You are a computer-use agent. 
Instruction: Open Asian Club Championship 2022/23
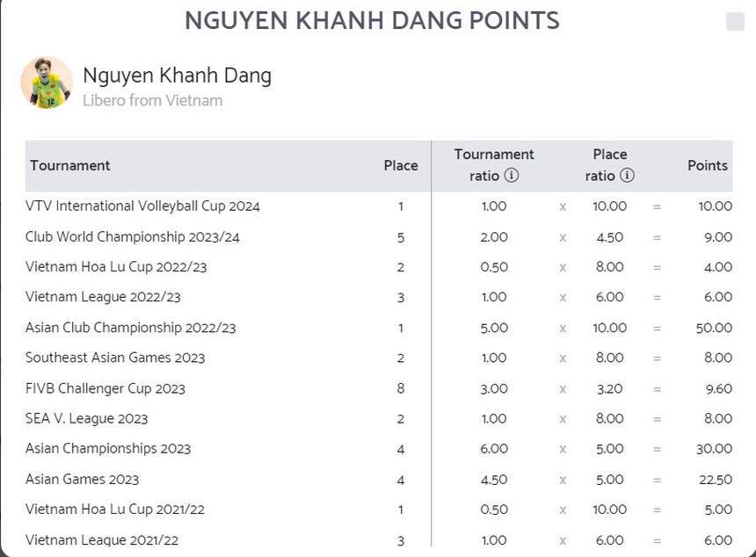[130, 328]
